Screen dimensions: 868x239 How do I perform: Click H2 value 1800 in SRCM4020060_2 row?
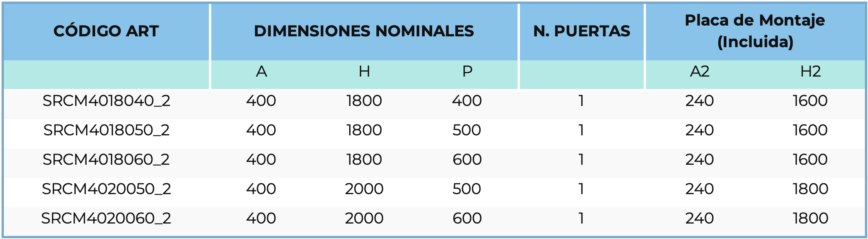click(x=810, y=219)
